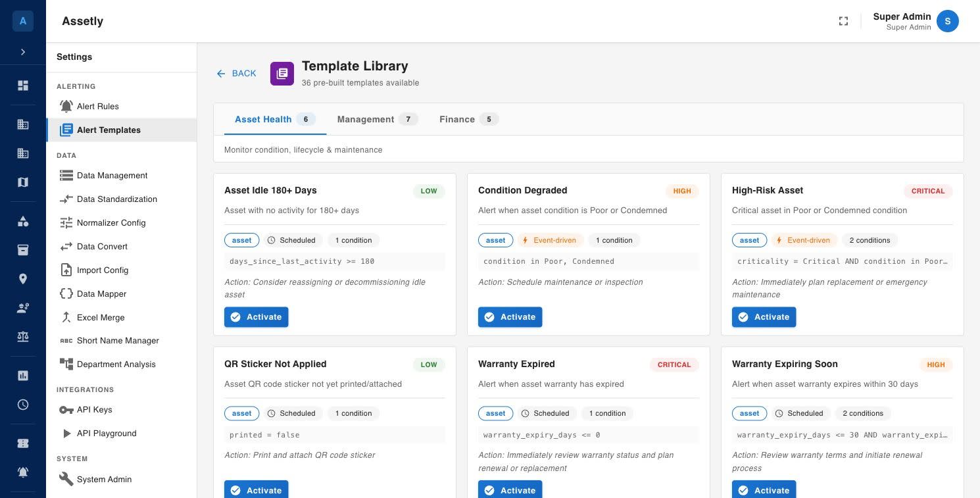Open API Keys settings
The width and height of the screenshot is (980, 498).
(122, 410)
